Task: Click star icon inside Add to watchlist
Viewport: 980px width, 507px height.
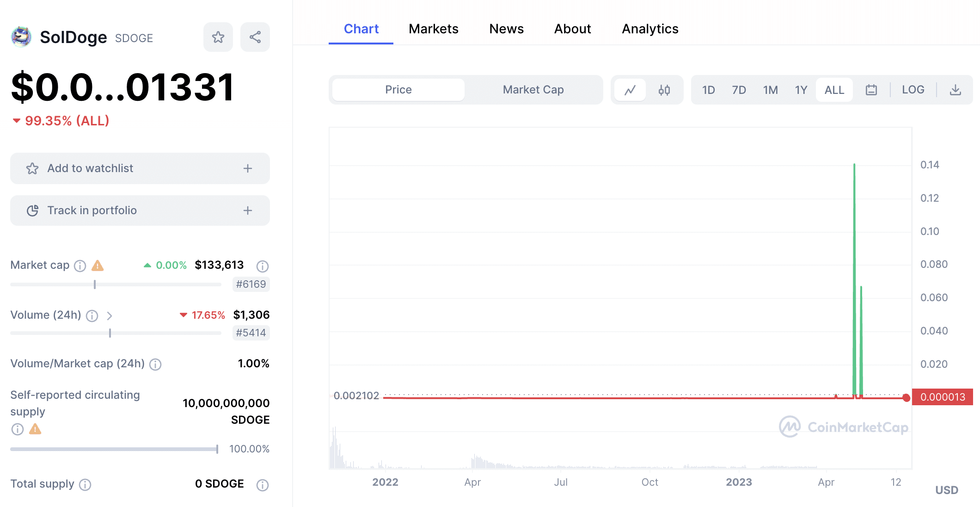Action: pos(32,168)
